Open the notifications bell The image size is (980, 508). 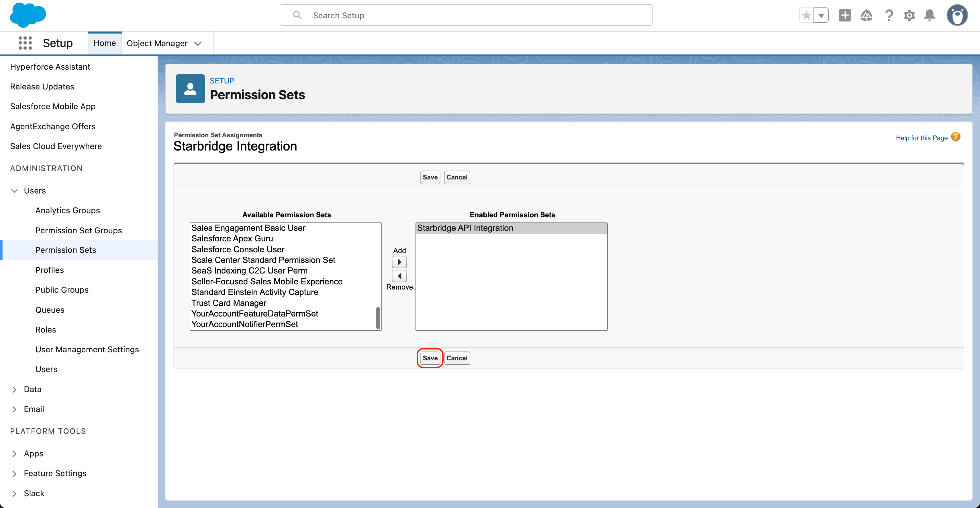(929, 15)
